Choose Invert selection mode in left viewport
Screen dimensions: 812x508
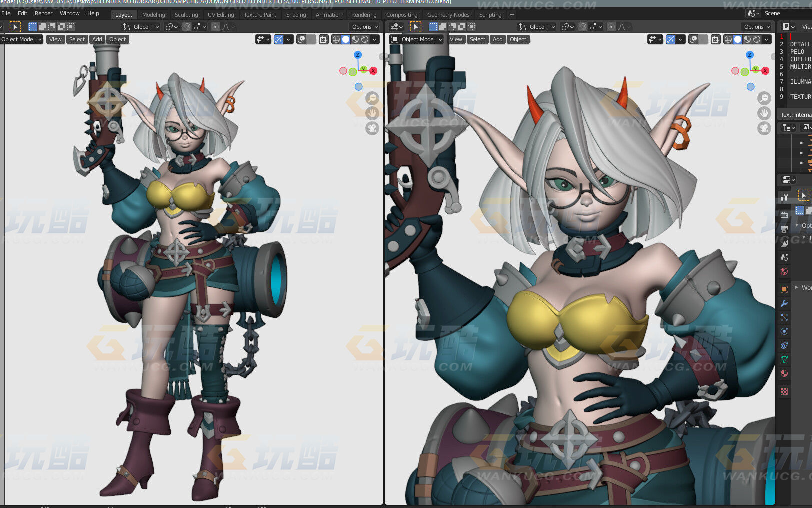tap(61, 27)
